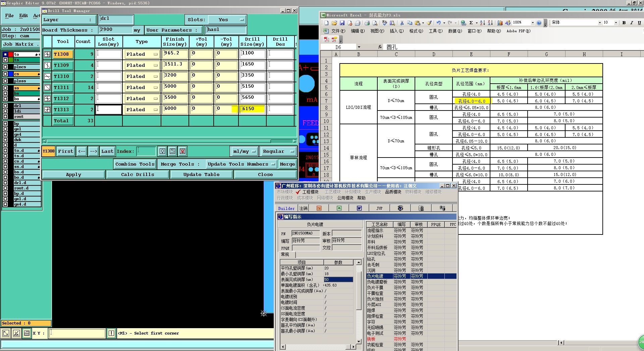Click blue color swatch of layer 'cs'
This screenshot has height=351, width=644.
pyautogui.click(x=11, y=74)
